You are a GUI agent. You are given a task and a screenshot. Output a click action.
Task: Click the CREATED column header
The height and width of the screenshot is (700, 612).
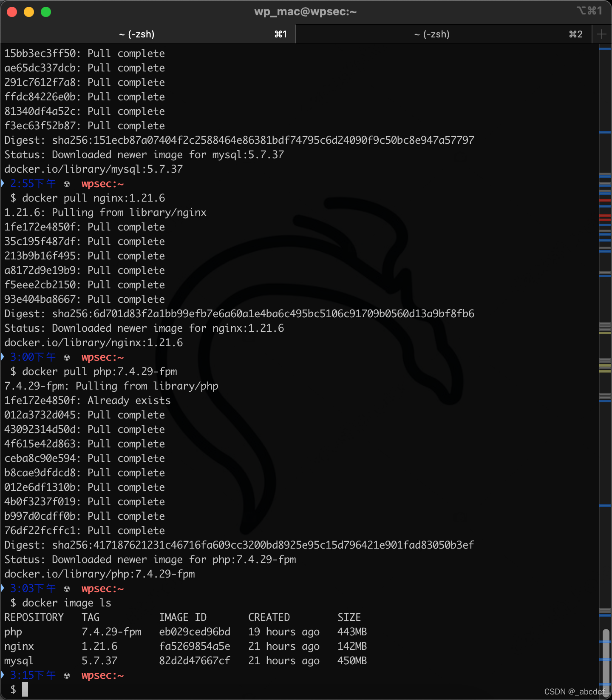pos(269,617)
